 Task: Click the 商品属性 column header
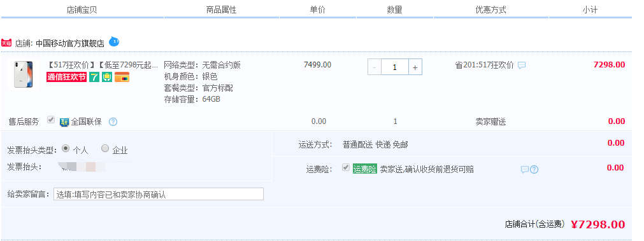point(222,10)
